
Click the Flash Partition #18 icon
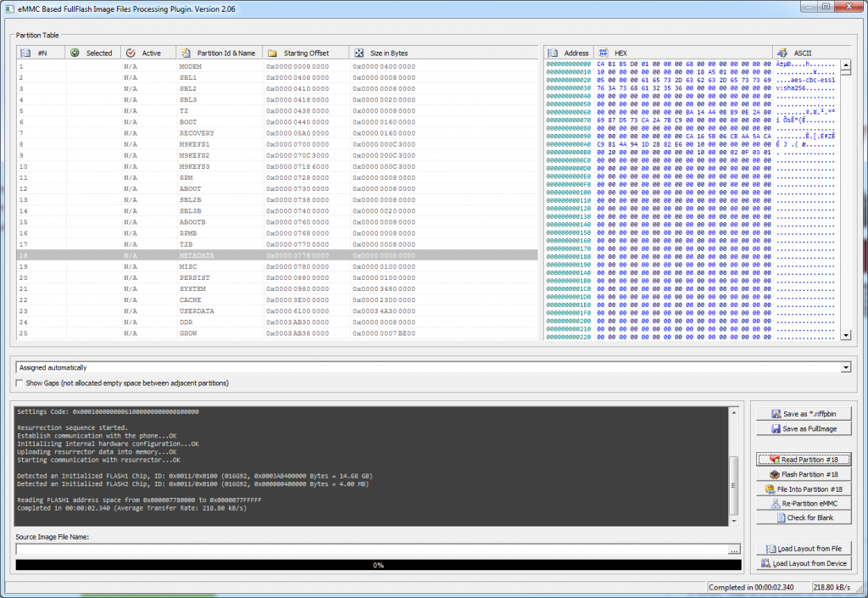point(775,474)
